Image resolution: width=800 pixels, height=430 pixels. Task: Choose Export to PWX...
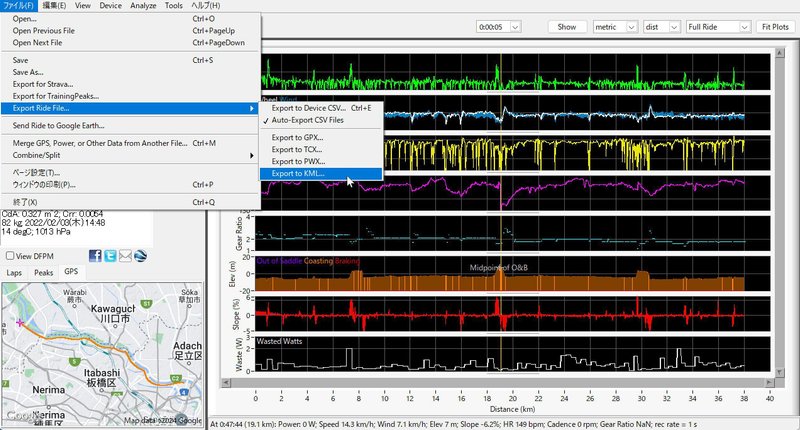[321, 161]
